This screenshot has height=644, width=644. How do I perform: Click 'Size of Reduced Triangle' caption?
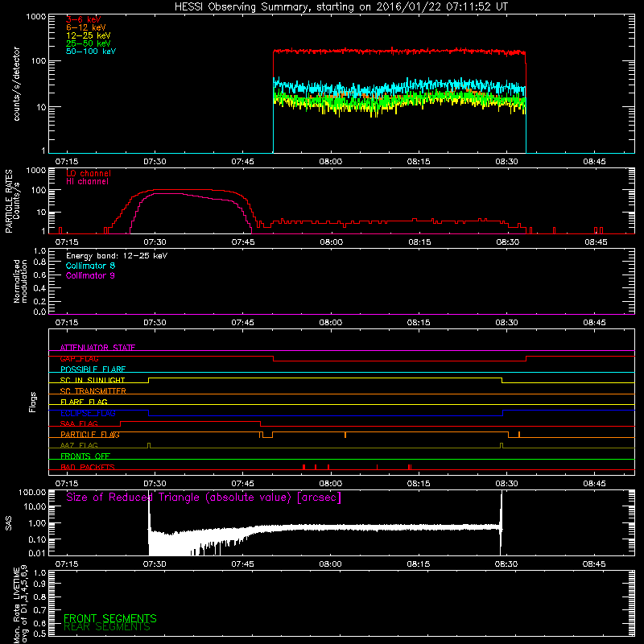coord(204,497)
